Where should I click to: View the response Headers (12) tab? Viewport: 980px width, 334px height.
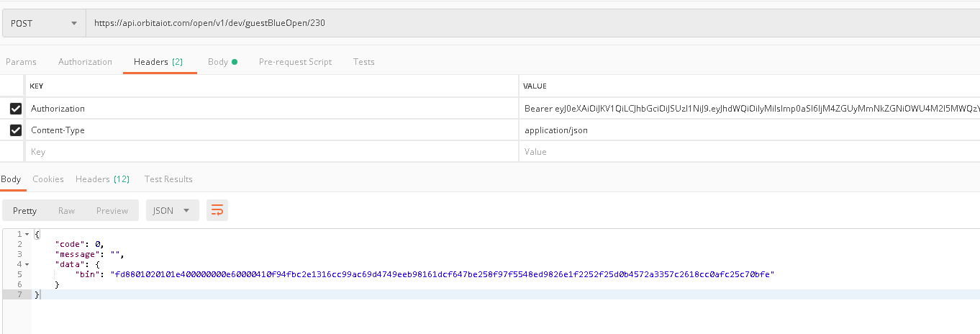(x=102, y=179)
